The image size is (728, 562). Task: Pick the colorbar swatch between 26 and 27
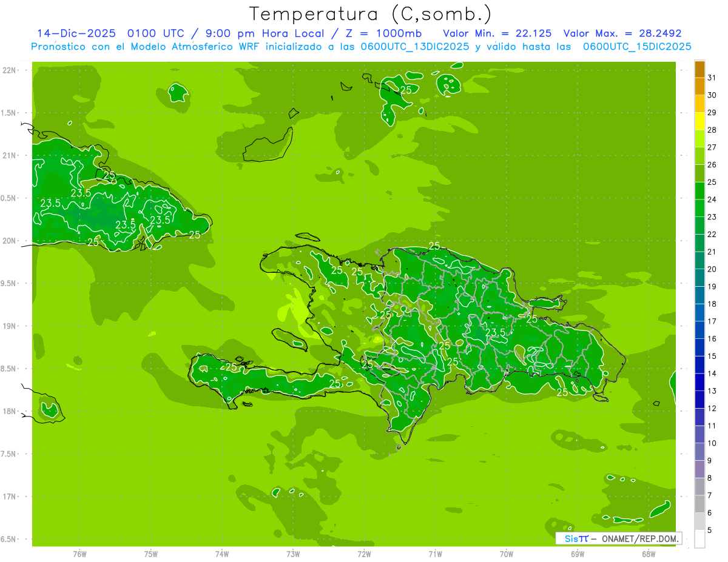coord(699,156)
